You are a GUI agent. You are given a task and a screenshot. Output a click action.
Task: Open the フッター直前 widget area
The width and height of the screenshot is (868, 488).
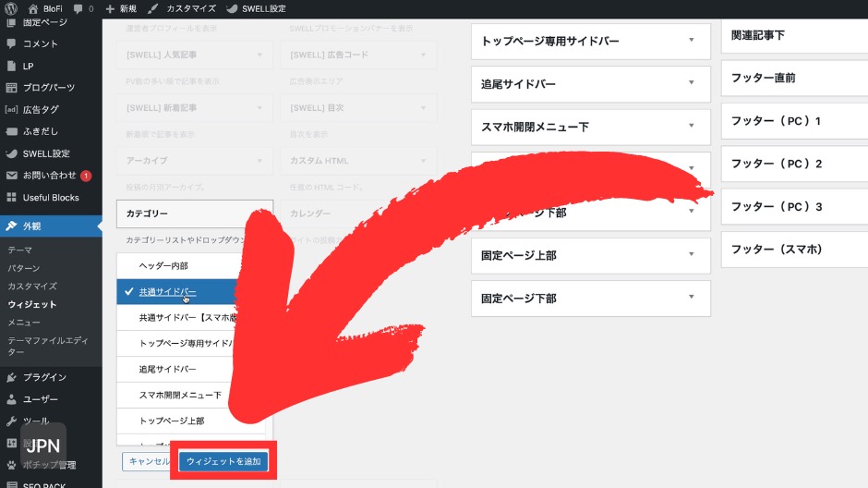pos(794,79)
